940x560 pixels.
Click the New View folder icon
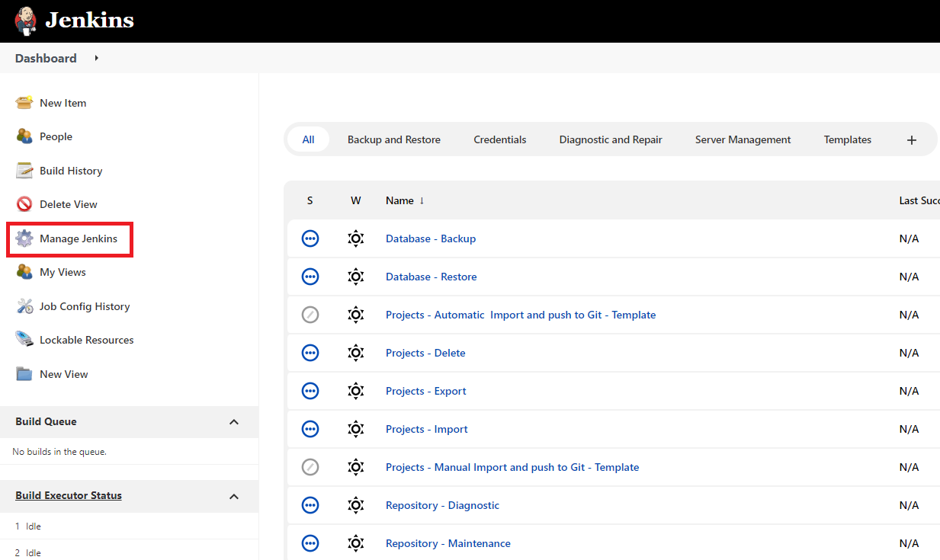24,374
